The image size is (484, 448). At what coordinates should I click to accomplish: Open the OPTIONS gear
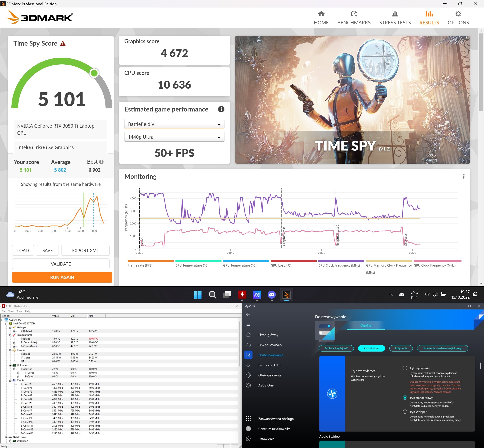click(x=458, y=18)
